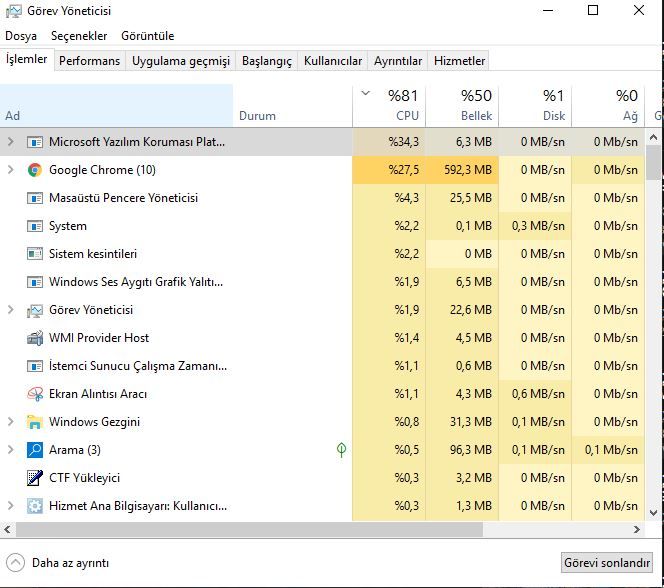Expand the Google Chrome (10) process group
664x588 pixels.
coord(11,170)
